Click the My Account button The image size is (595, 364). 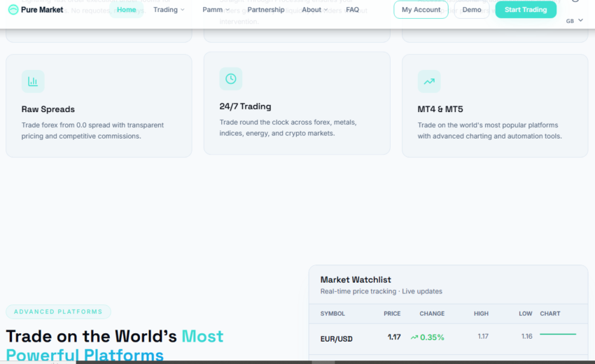tap(421, 10)
